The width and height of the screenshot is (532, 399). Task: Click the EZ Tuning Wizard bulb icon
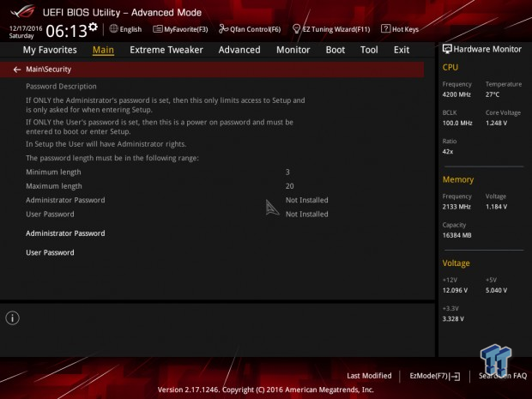[296, 29]
